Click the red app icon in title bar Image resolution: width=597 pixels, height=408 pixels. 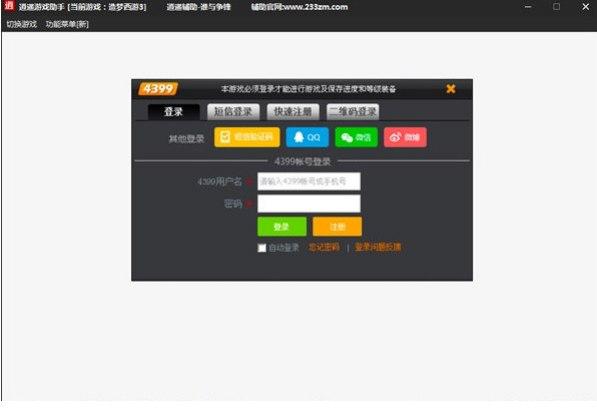click(x=9, y=6)
